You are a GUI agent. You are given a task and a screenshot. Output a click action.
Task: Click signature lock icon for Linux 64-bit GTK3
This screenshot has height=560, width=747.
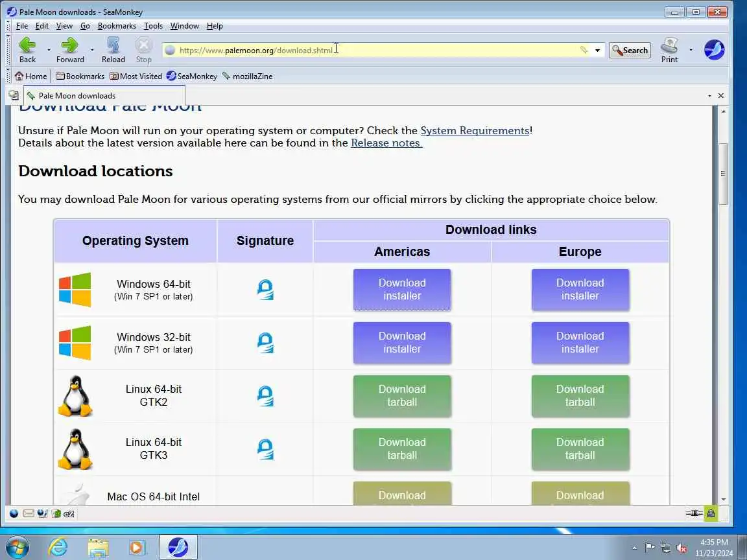click(265, 450)
